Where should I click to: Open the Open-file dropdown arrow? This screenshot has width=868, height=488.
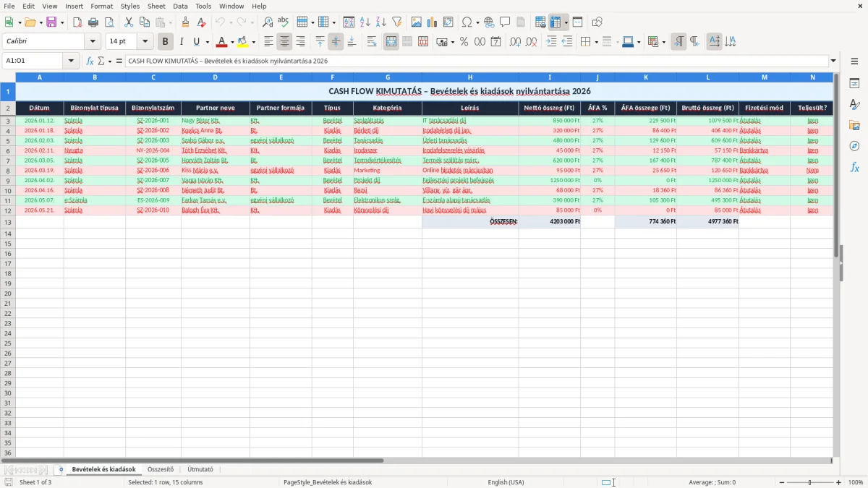[x=40, y=22]
